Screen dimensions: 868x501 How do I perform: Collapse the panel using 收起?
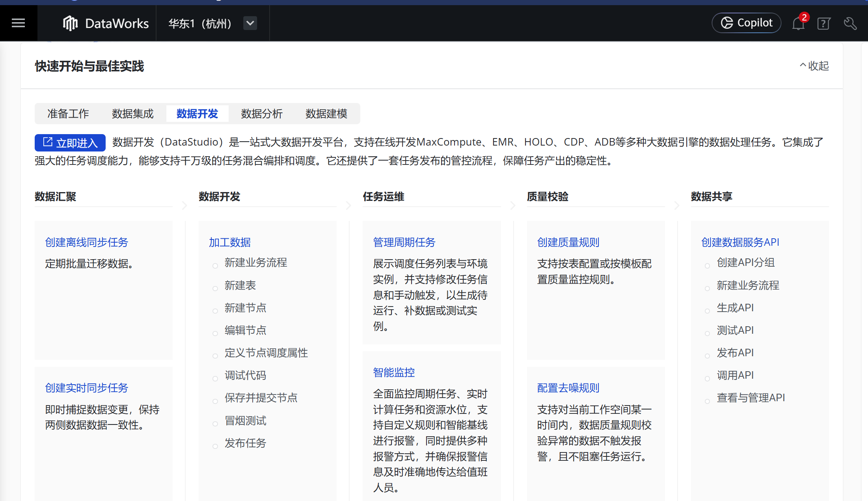point(814,66)
